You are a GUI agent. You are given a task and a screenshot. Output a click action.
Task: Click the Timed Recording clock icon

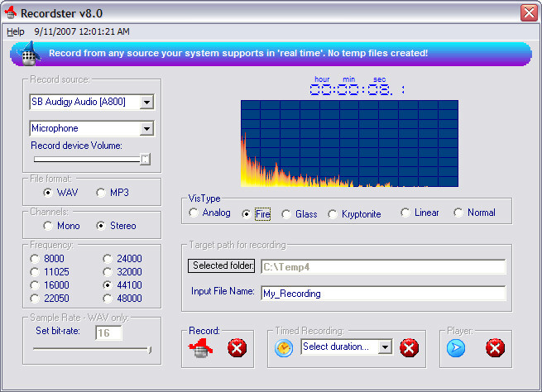coord(284,348)
